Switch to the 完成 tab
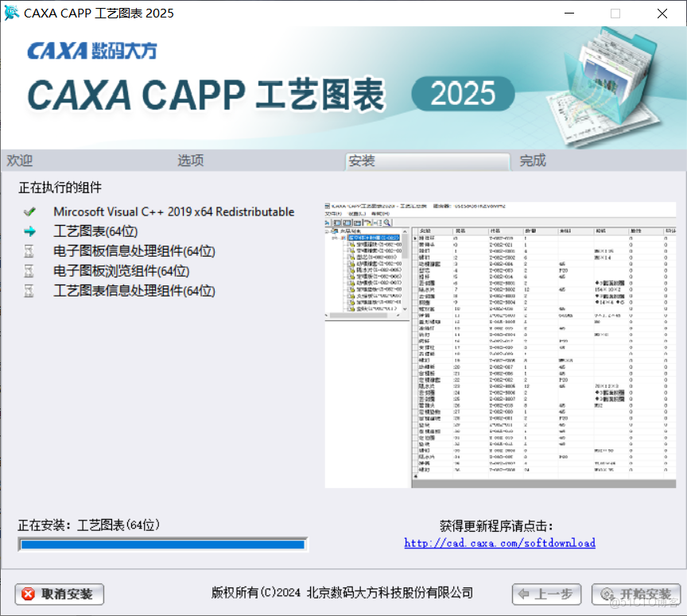 [533, 161]
